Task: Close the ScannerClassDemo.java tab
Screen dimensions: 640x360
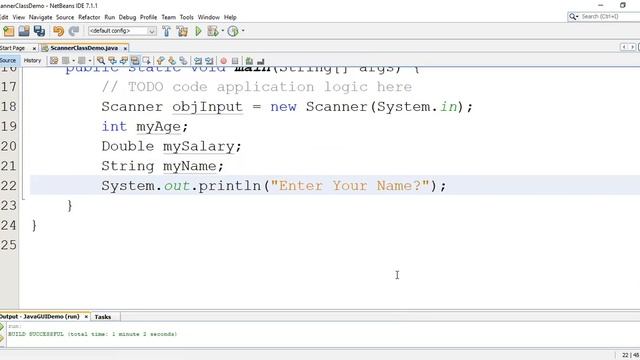Action: tap(125, 49)
